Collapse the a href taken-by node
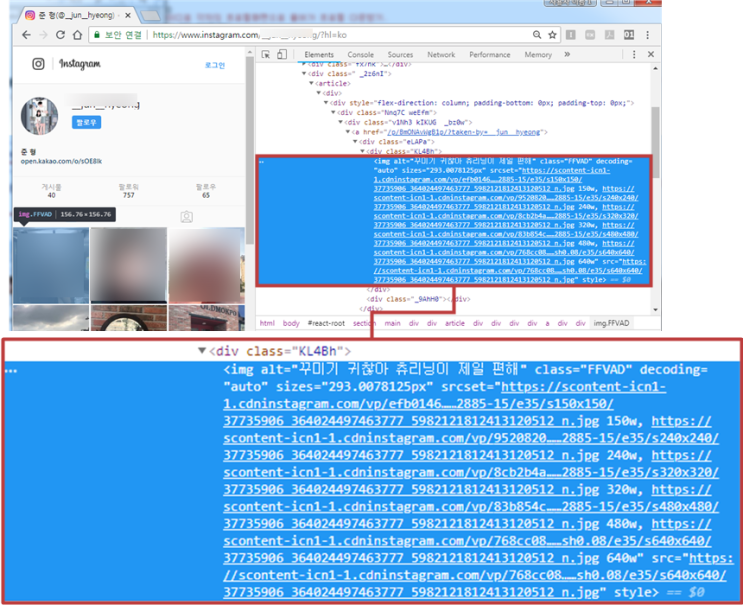 [x=348, y=132]
